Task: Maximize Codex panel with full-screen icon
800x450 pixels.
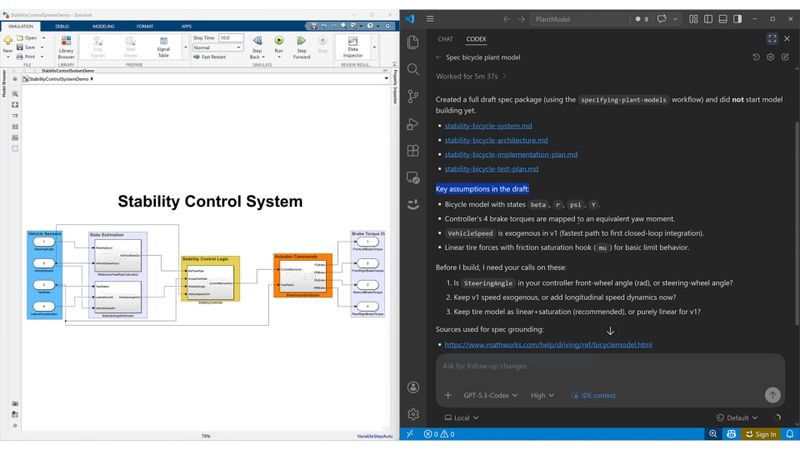Action: pyautogui.click(x=772, y=39)
